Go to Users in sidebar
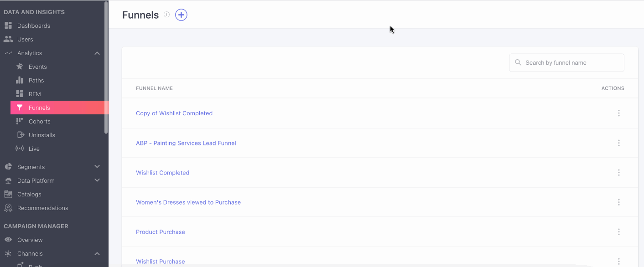 point(25,39)
